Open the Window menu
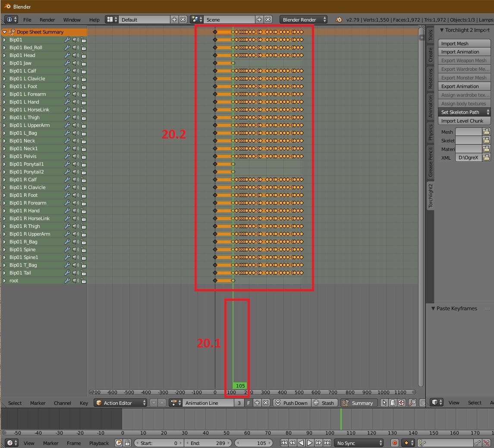Screen dimensions: 494x448 [x=72, y=19]
